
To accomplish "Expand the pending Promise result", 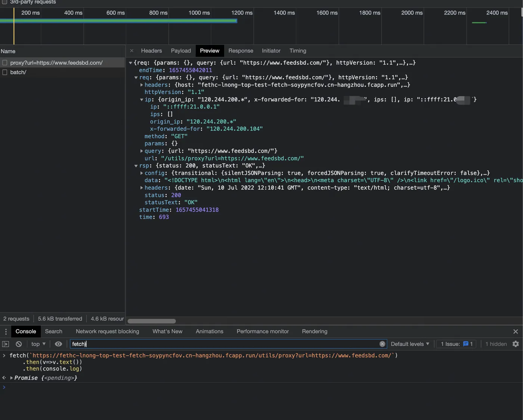I will click(12, 378).
